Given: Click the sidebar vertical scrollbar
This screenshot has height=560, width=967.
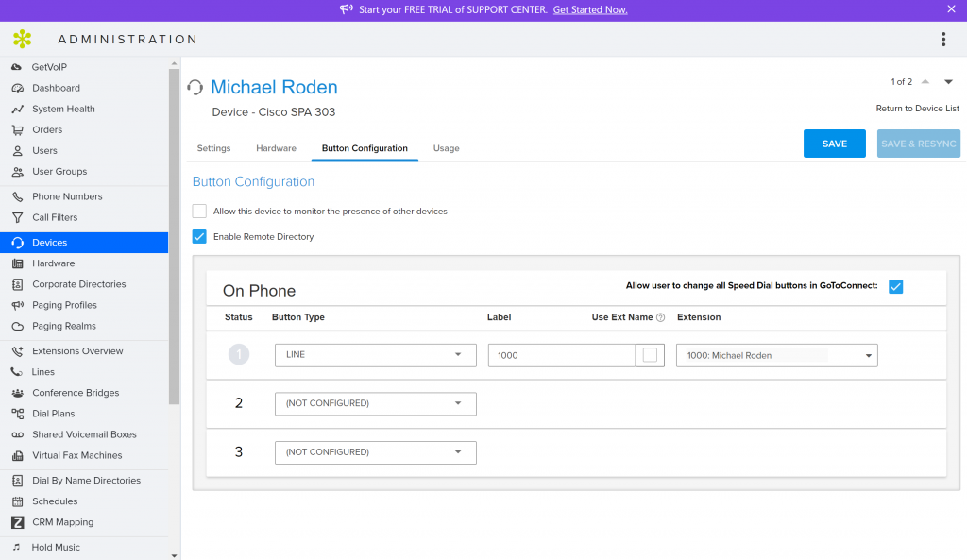Looking at the screenshot, I should (174, 237).
